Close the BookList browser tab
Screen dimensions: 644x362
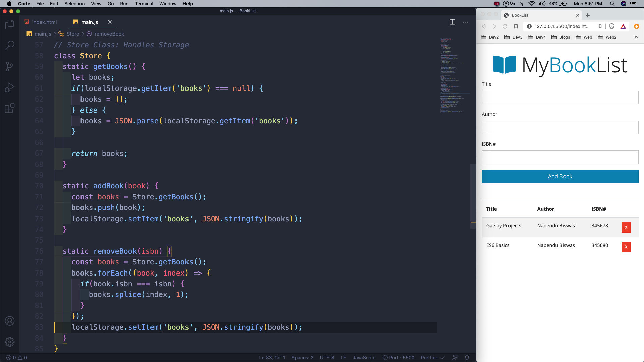[578, 15]
